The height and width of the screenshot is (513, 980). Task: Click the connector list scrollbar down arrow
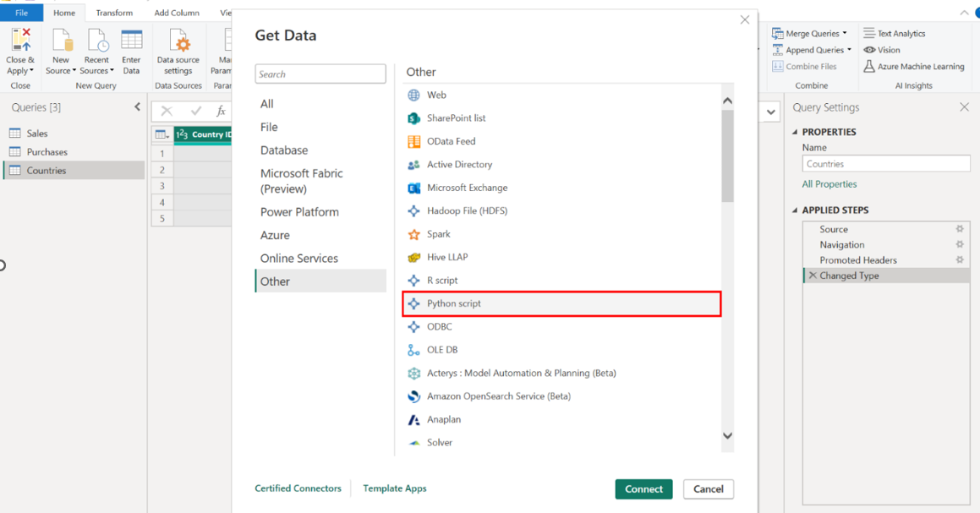727,436
